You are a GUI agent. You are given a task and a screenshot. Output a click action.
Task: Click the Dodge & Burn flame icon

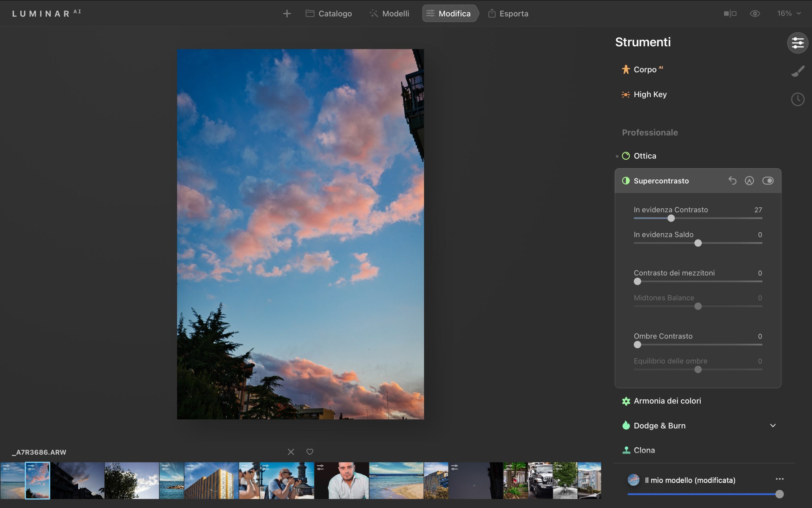point(626,425)
